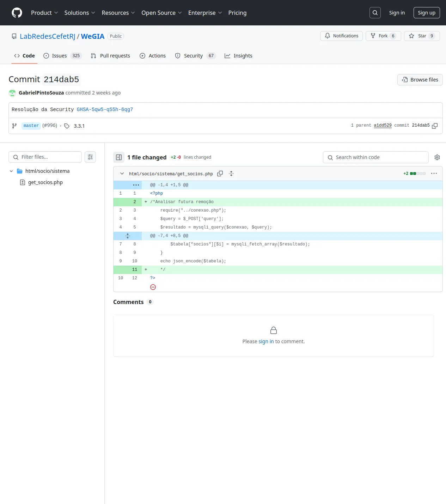Click the Sign up button

point(427,13)
